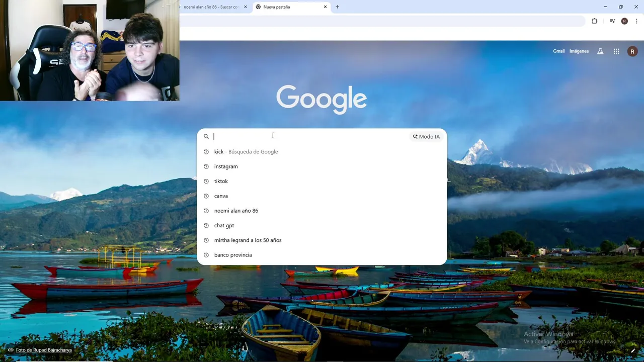Click the Chrome address bar
The width and height of the screenshot is (644, 362).
[382, 21]
